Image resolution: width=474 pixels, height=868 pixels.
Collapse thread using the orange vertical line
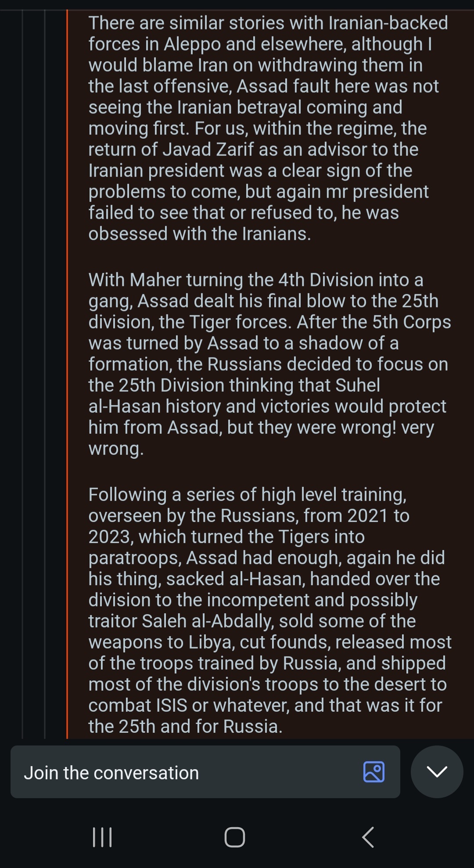coord(67,374)
